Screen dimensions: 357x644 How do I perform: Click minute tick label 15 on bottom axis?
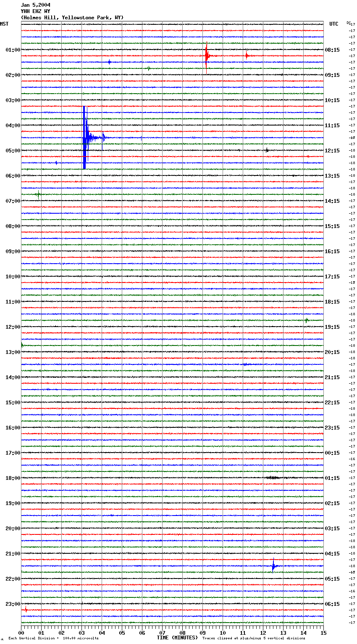pos(323,633)
